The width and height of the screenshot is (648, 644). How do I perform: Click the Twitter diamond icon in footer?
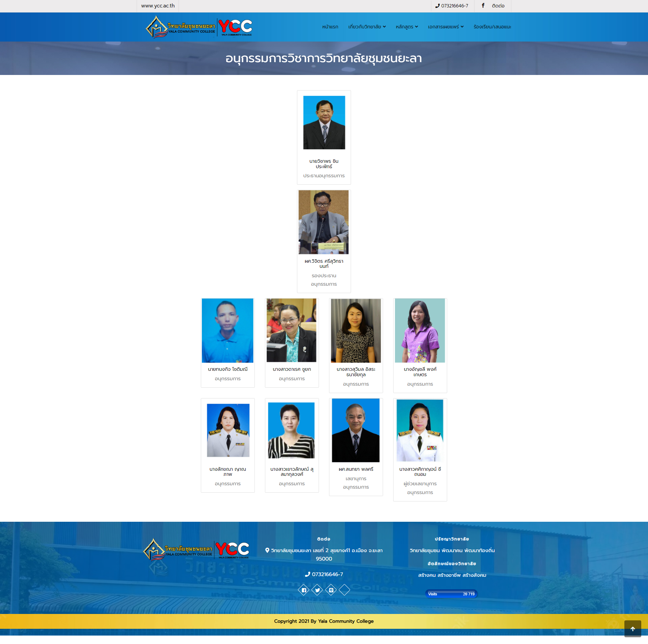317,590
